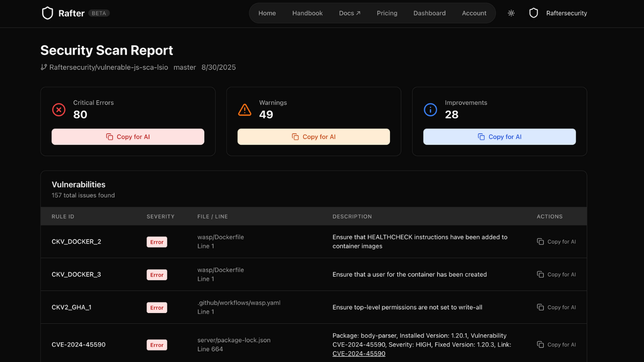This screenshot has height=362, width=644.
Task: Open the Home navigation item
Action: click(267, 13)
